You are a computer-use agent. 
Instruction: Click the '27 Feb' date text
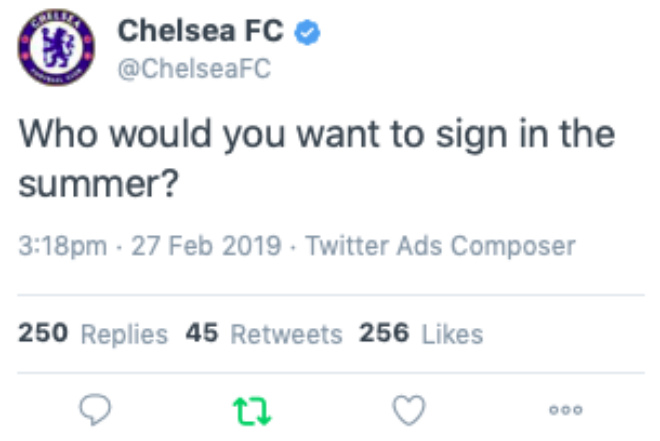click(x=163, y=246)
